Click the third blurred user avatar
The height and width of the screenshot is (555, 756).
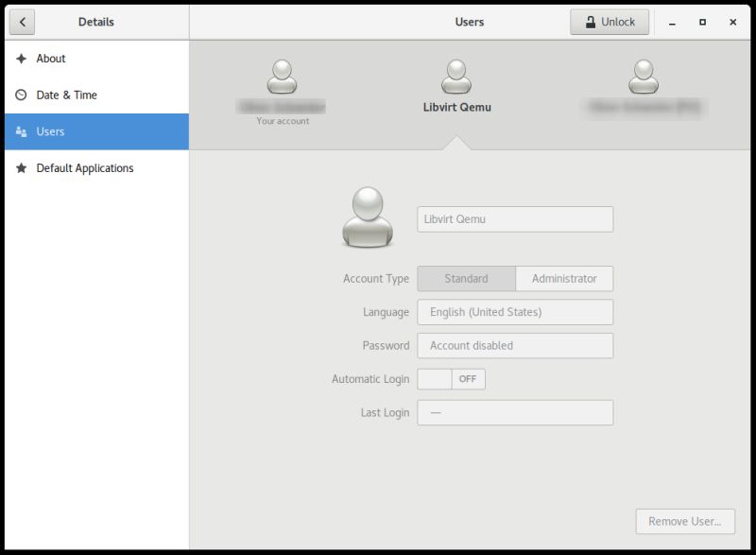[x=645, y=76]
